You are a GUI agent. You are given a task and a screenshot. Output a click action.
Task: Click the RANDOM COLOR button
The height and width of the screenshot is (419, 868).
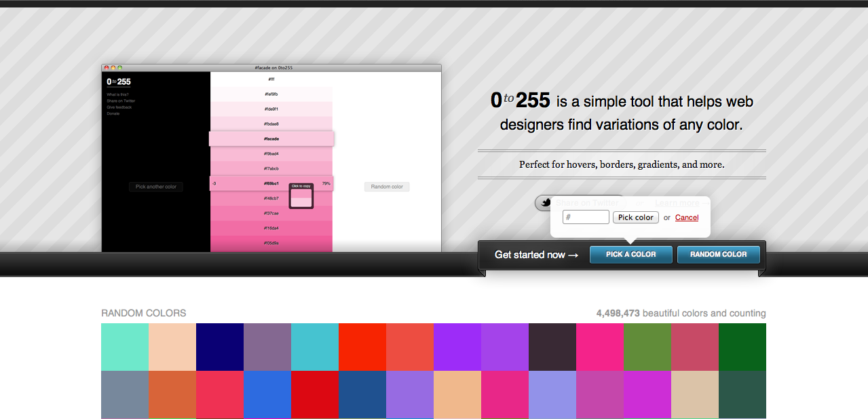(x=718, y=255)
